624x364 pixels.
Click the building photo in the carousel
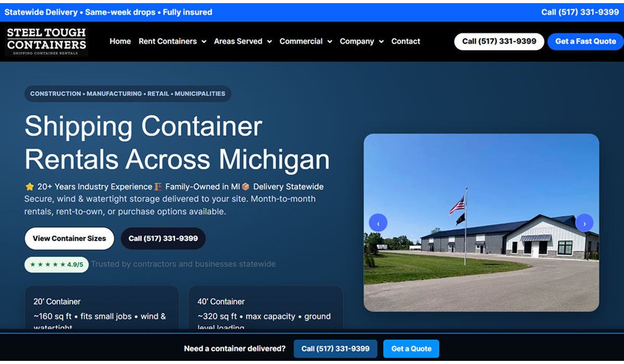[481, 223]
